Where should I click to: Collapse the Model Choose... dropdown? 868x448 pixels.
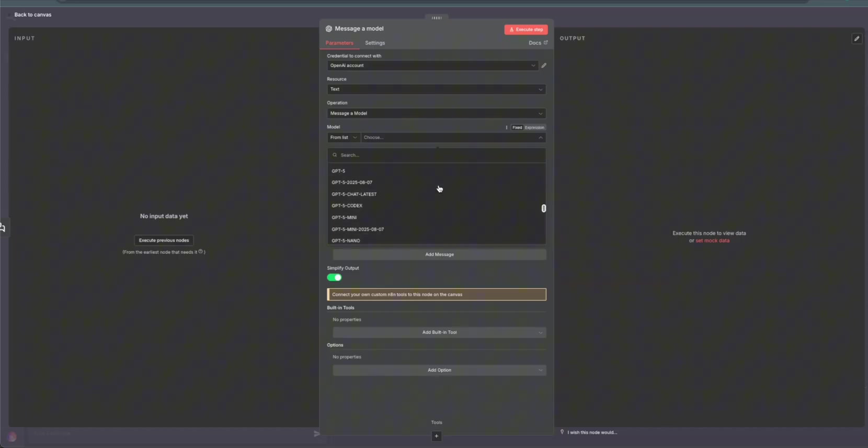point(453,138)
